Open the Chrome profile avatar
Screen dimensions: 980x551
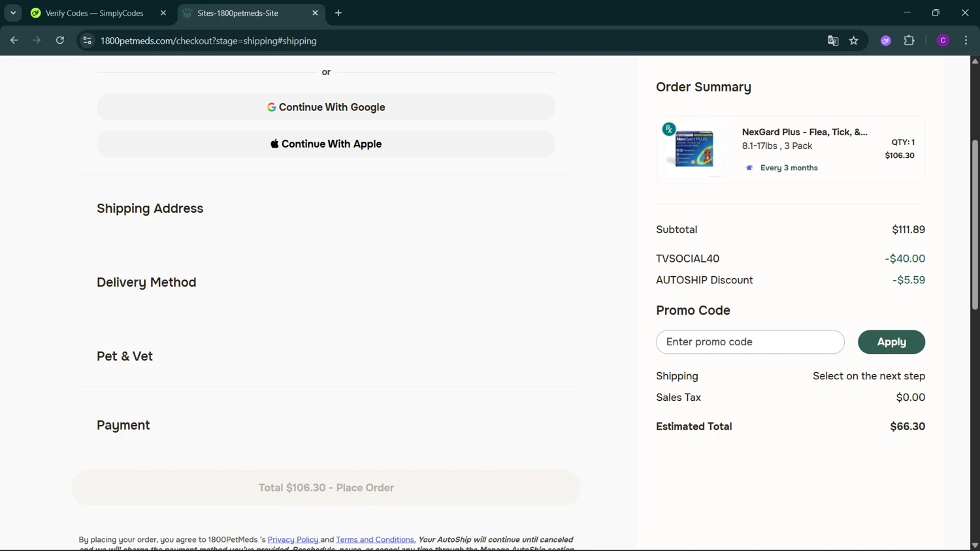pos(943,40)
